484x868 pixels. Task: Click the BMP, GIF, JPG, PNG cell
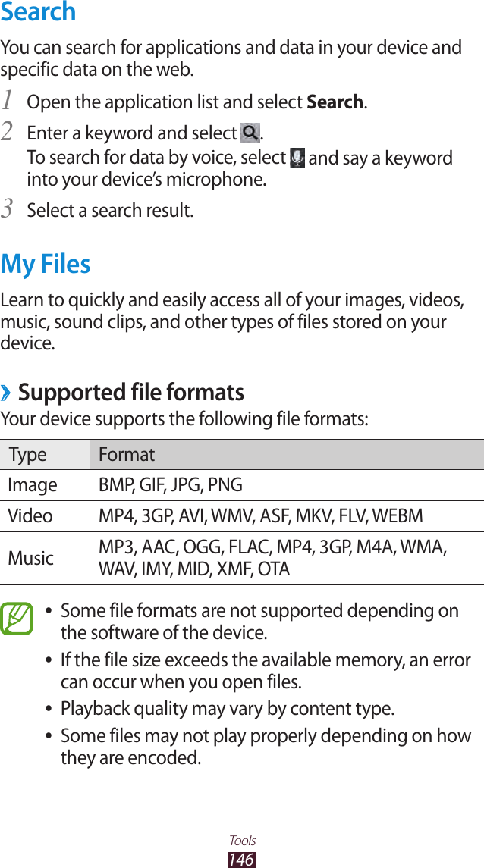(x=171, y=485)
